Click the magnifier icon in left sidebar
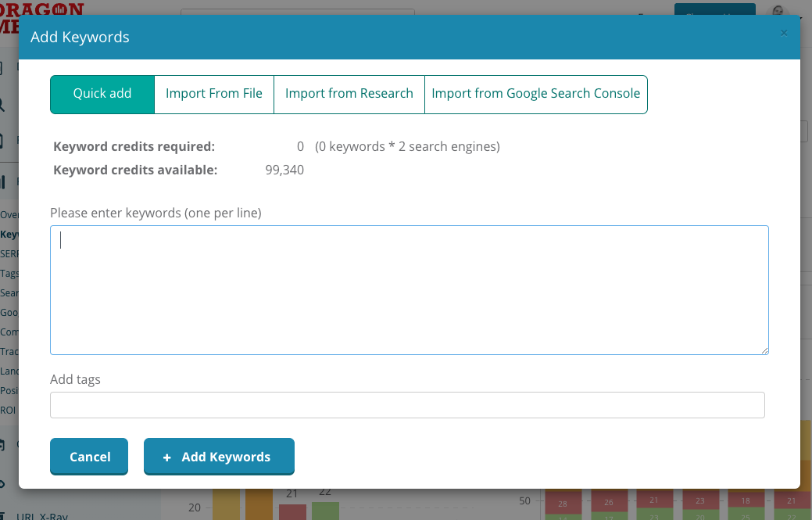 coord(3,104)
